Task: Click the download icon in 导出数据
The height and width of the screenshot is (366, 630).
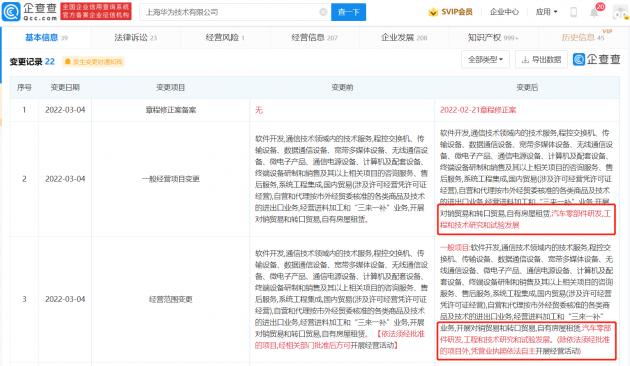Action: [525, 60]
